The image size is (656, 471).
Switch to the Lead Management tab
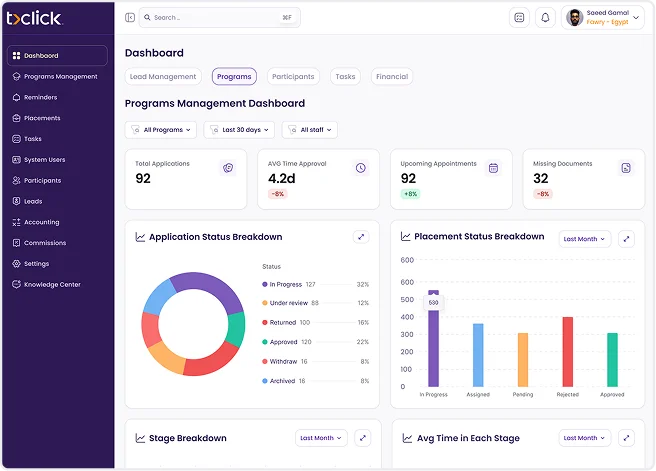click(x=163, y=77)
